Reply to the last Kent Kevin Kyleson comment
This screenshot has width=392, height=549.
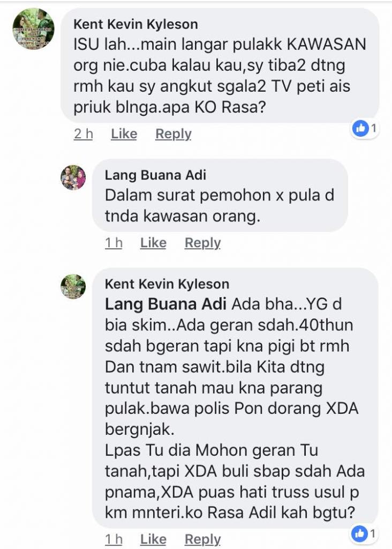pos(203,539)
